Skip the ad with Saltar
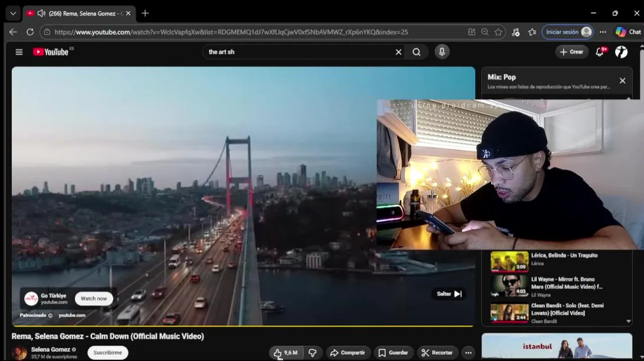This screenshot has width=644, height=361. [x=449, y=294]
